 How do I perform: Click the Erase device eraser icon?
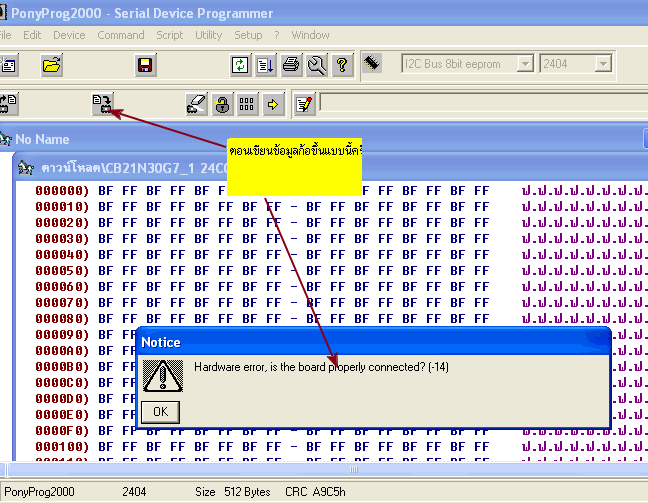(196, 104)
